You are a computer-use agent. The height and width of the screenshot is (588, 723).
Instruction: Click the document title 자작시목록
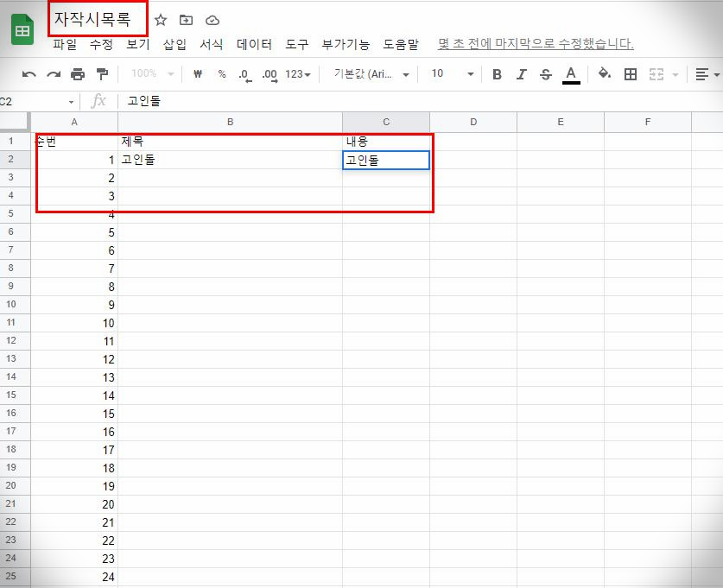pos(92,19)
